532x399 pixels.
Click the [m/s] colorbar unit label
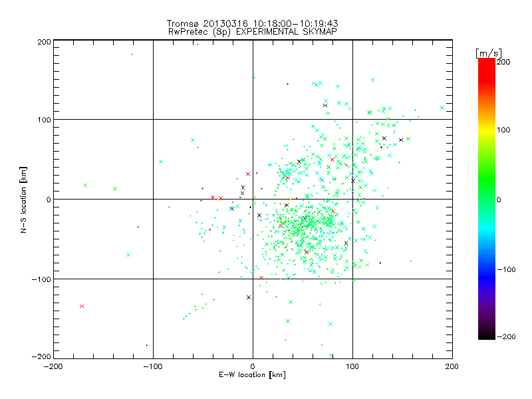[489, 53]
